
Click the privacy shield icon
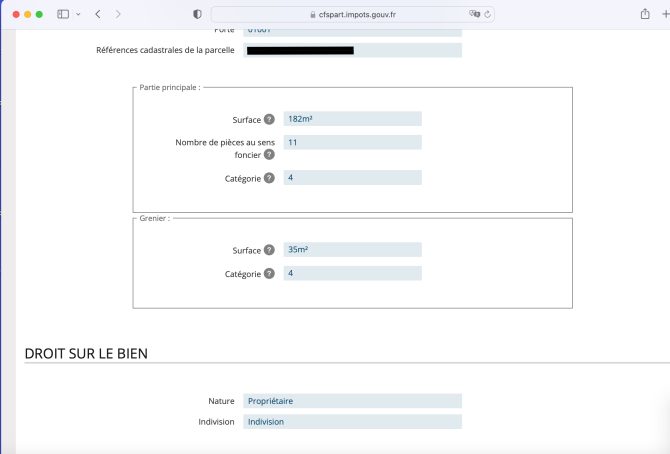tap(197, 14)
